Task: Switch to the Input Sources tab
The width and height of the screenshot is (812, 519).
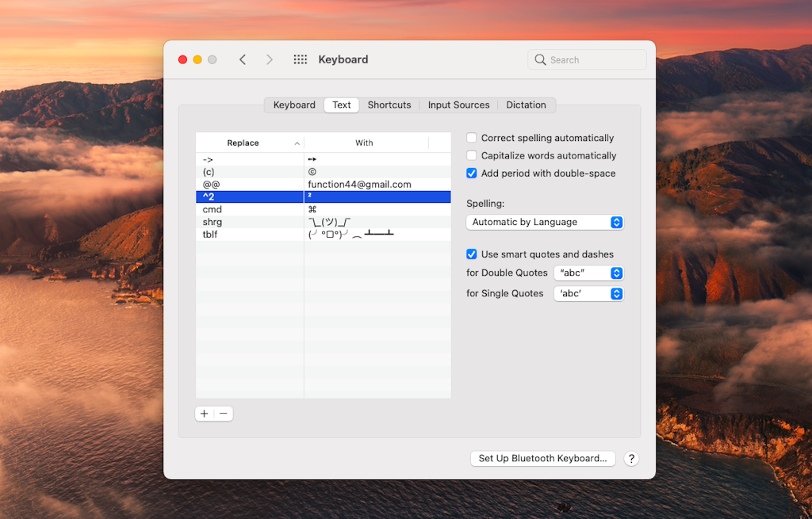Action: [x=458, y=105]
